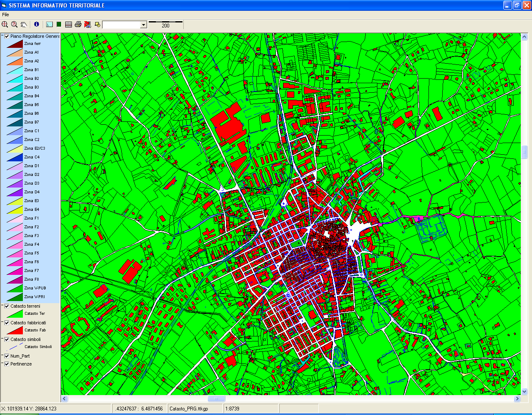The image size is (532, 415).
Task: Toggle the Catasto fabbricati layer checkbox
Action: (x=7, y=323)
